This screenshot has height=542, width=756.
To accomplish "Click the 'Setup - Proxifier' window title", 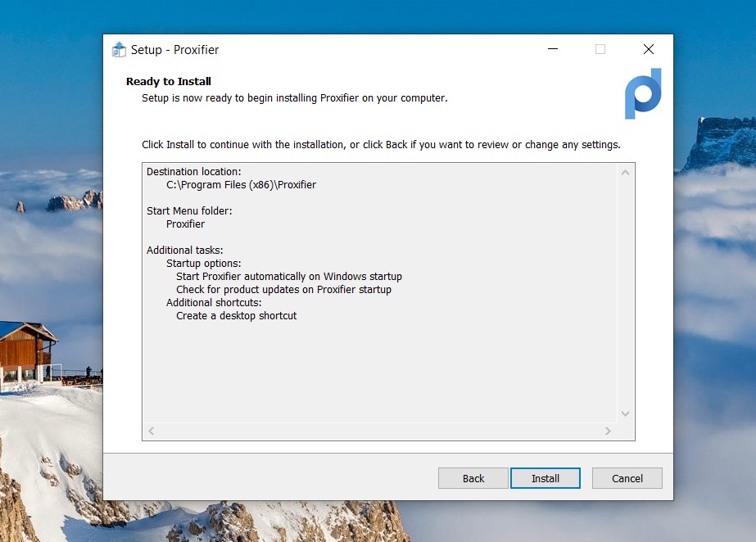I will [175, 50].
